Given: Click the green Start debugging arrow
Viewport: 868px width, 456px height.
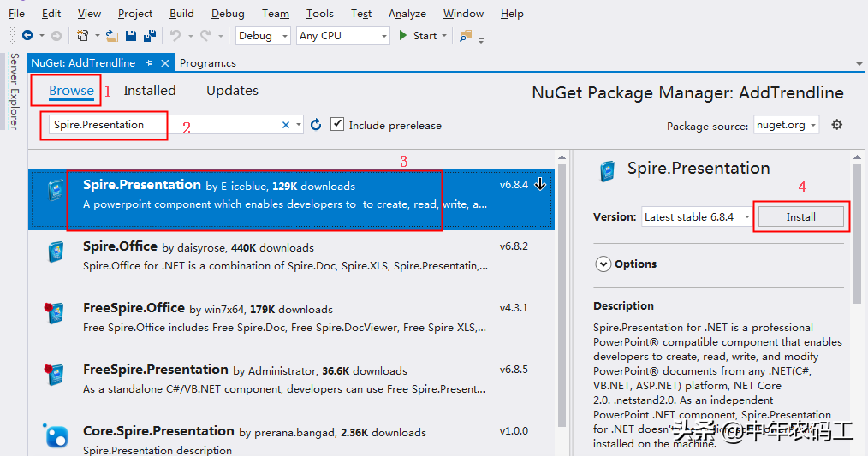Looking at the screenshot, I should [403, 35].
